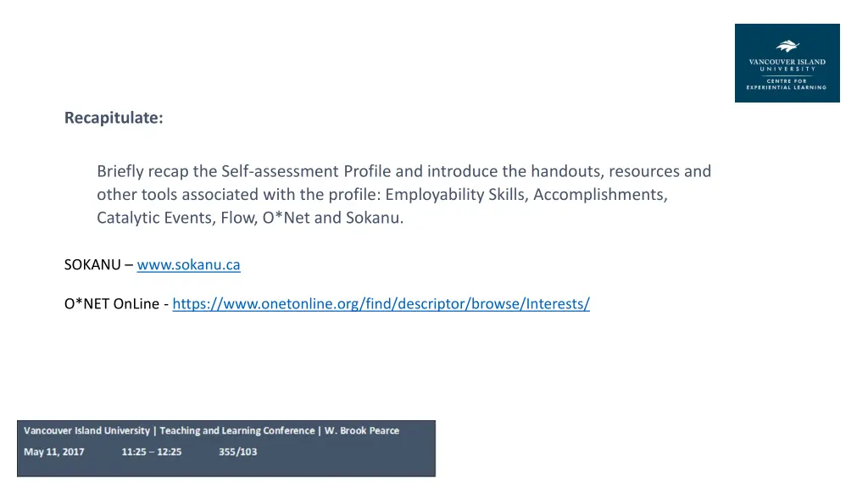
Task: Click the 'Catalytic Events, Flow, O*Net and Sokanu' line
Action: click(250, 218)
